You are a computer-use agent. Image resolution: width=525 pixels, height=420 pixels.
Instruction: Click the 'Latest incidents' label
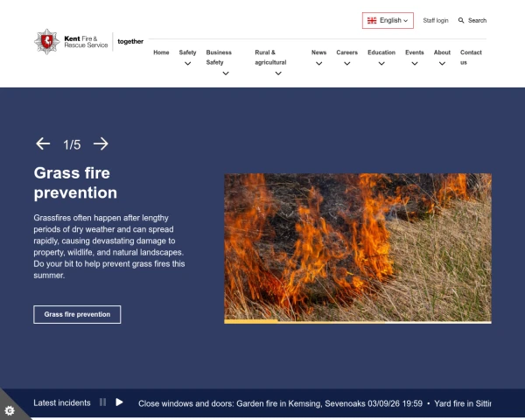click(62, 402)
